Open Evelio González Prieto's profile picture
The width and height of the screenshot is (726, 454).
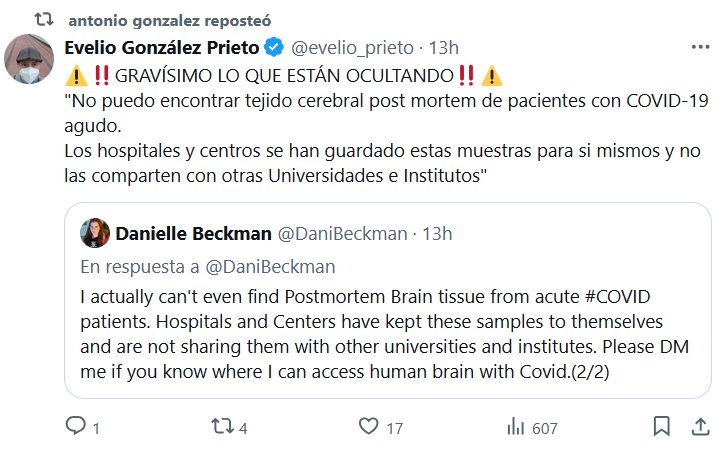coord(28,60)
